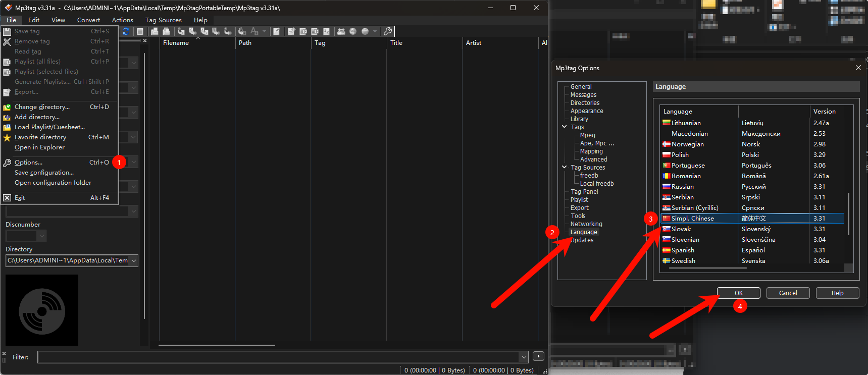
Task: Click the blue refresh icon in the toolbar
Action: [126, 31]
